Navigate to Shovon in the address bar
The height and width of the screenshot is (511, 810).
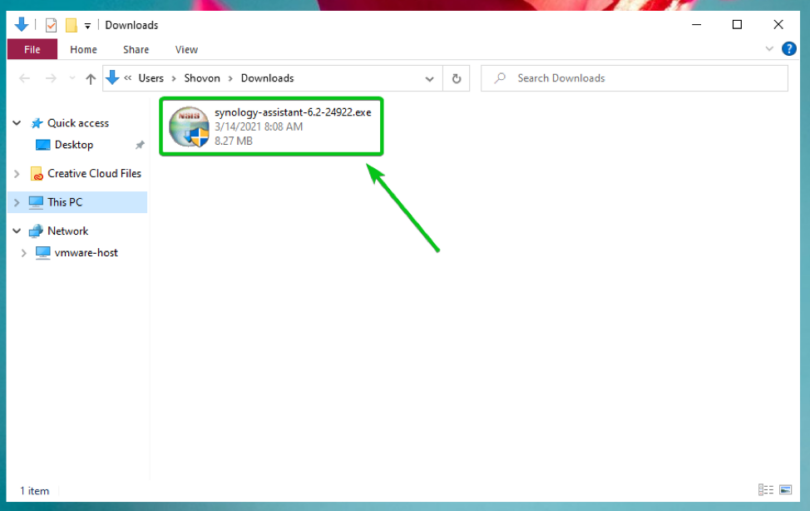[x=202, y=78]
